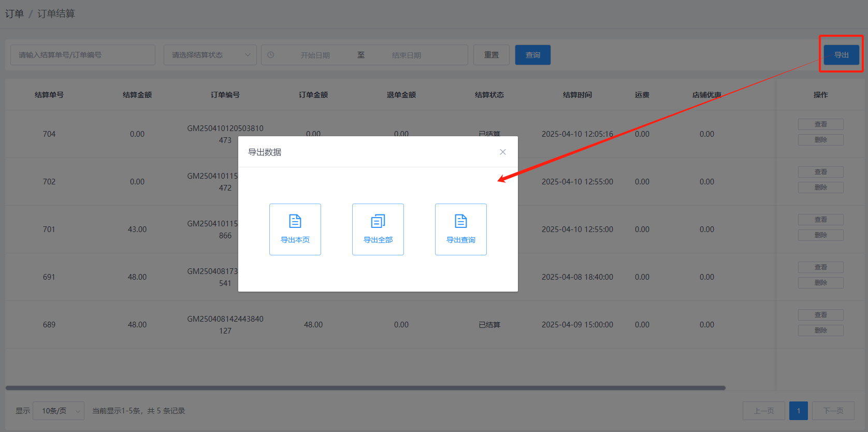Click the clock icon in date range field
Screen dimensions: 868x432
tap(271, 55)
